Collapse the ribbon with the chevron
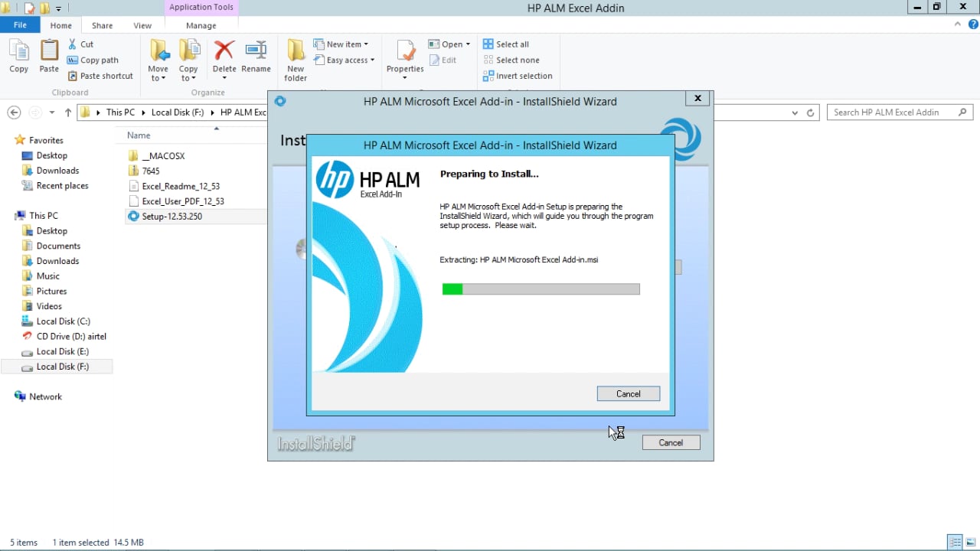This screenshot has width=980, height=551. 958,24
